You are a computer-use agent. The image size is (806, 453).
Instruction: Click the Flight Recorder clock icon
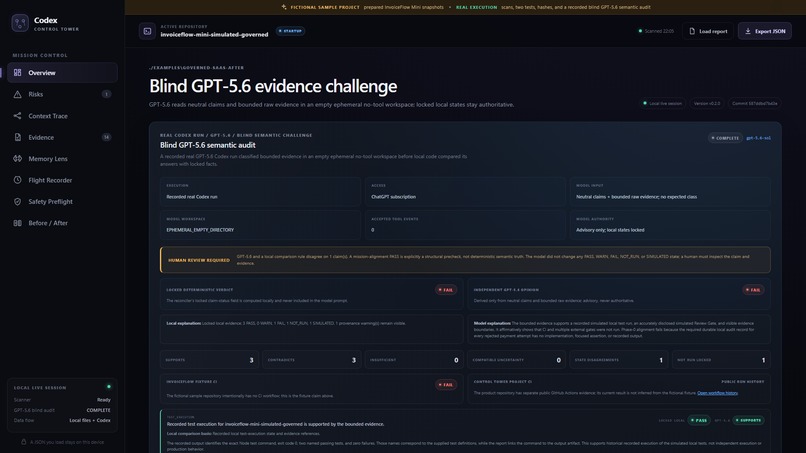point(17,180)
